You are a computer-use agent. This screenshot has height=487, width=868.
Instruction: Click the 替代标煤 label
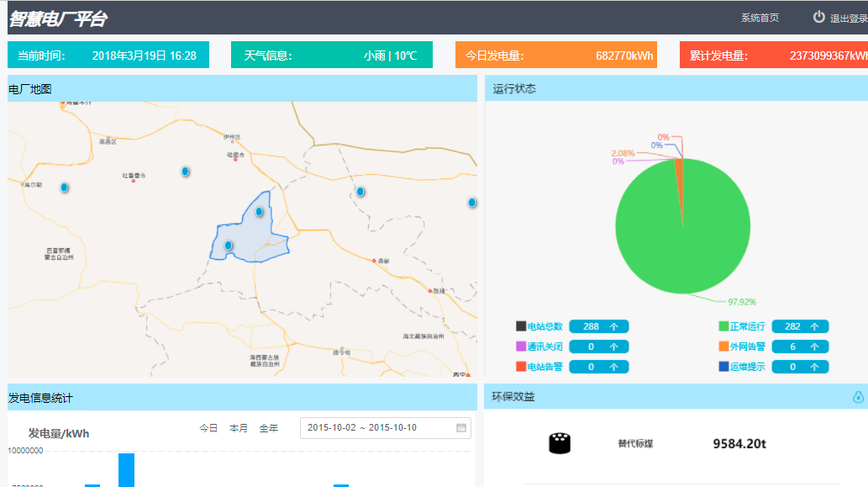(635, 443)
